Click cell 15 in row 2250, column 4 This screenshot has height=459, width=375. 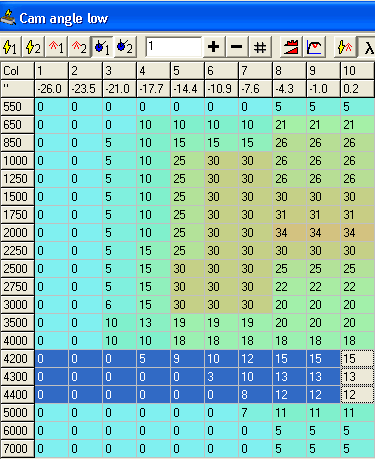tap(154, 251)
